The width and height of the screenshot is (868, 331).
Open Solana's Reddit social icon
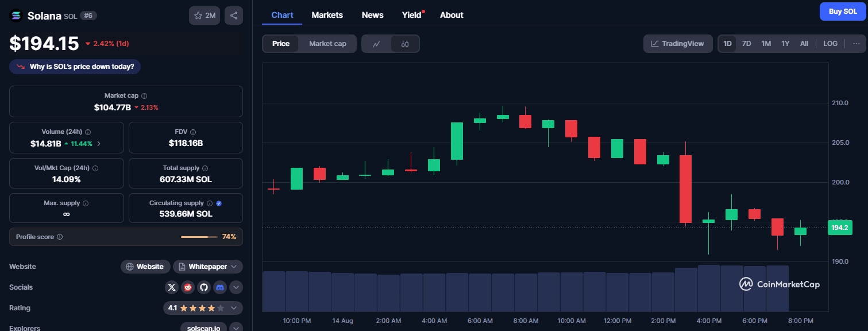[x=187, y=287]
